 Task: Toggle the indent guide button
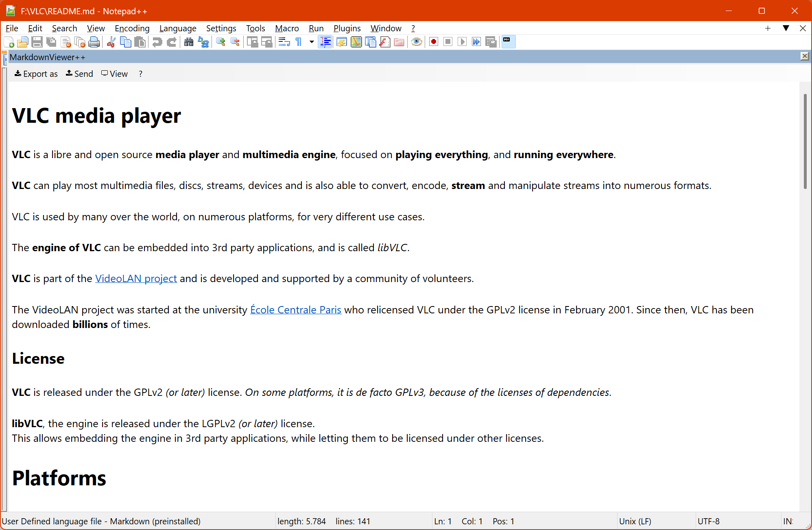tap(325, 42)
